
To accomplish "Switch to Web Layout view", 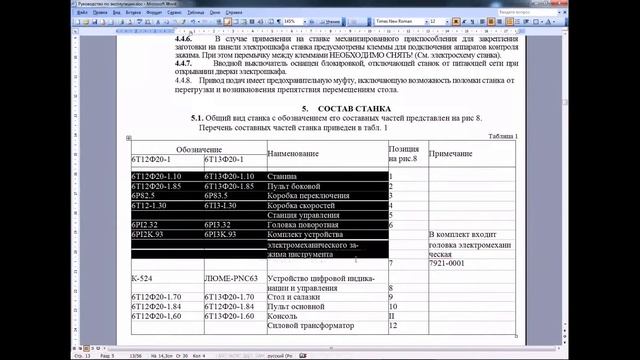I will 80,349.
